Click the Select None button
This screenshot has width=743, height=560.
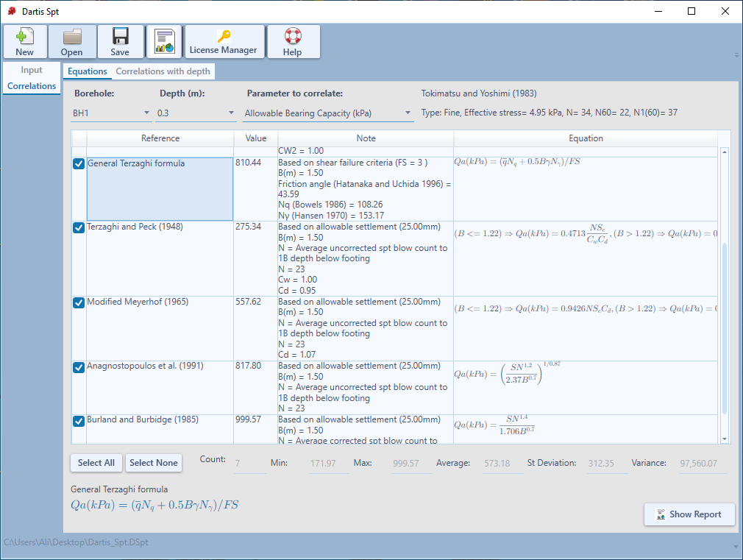tap(154, 463)
